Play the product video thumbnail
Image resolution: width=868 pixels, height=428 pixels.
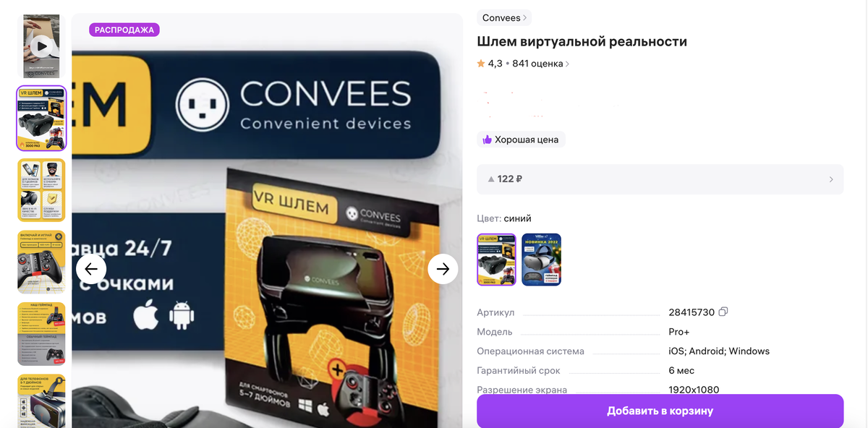42,46
